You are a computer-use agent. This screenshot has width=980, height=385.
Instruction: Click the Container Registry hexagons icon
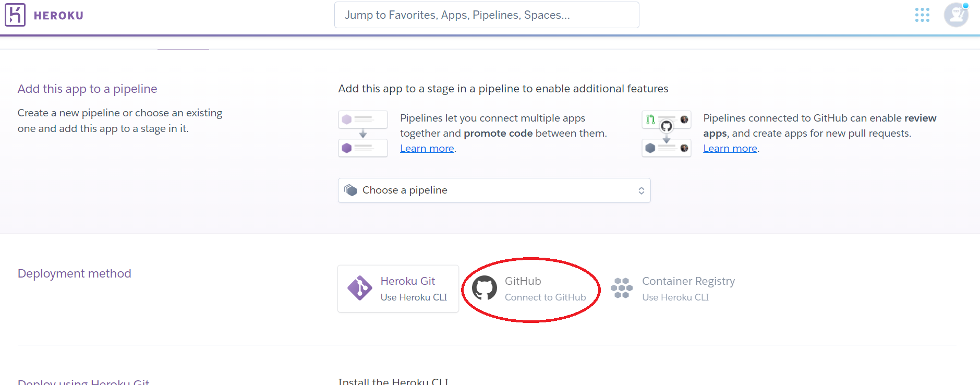click(622, 288)
